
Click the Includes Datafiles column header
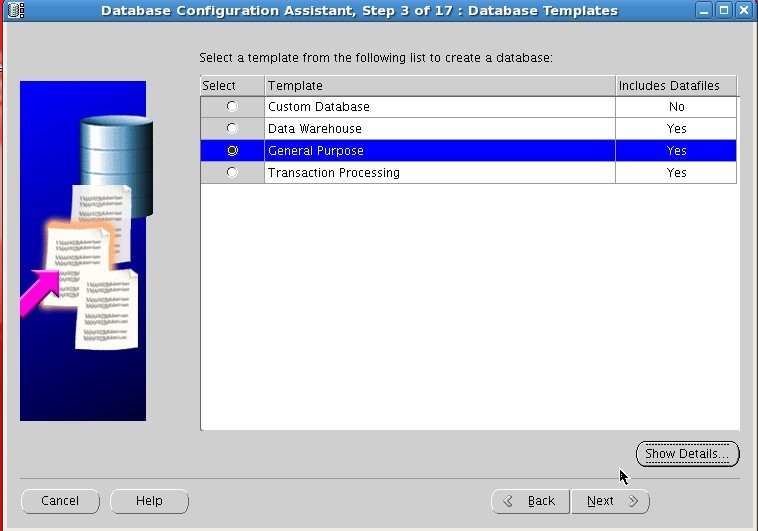click(x=676, y=86)
